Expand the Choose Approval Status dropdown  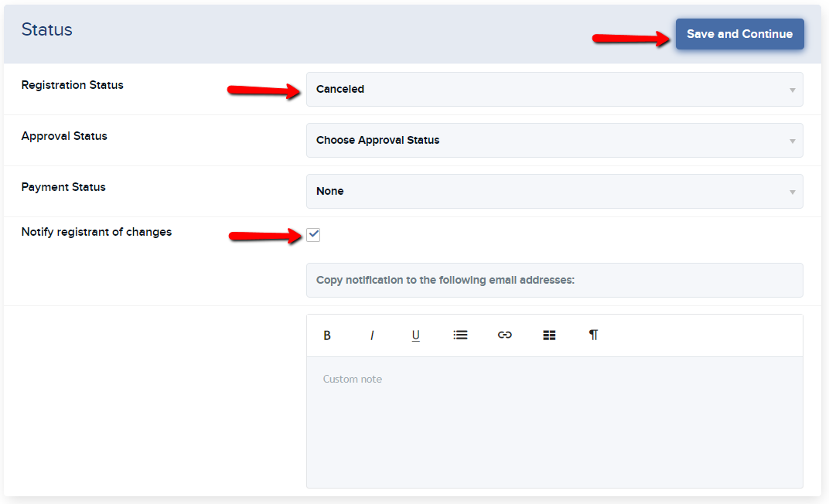(x=554, y=140)
